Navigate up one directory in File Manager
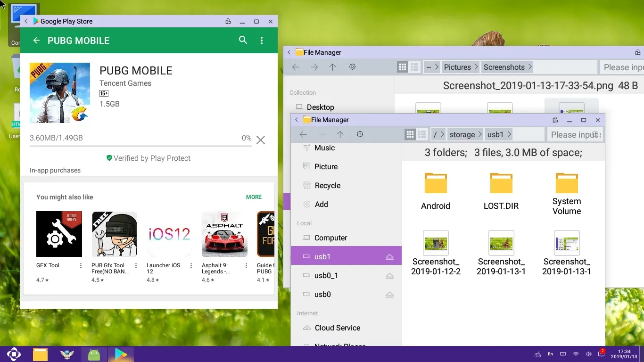 (x=340, y=134)
